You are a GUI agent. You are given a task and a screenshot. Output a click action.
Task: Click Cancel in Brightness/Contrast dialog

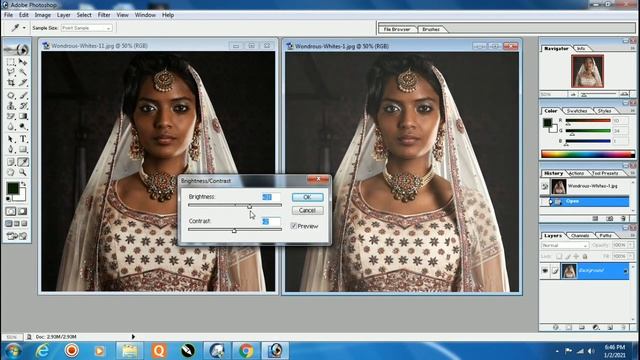click(307, 211)
